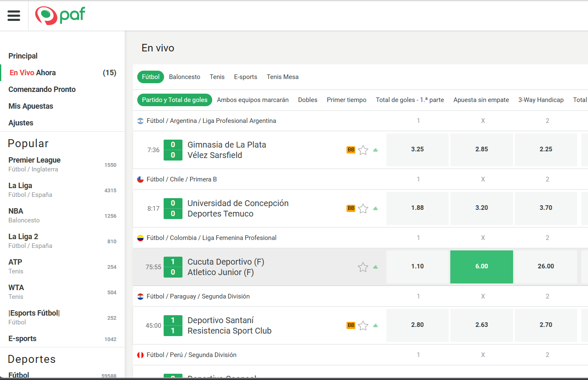Bet on Deportes Temuco at 3.70
The image size is (588, 380).
click(x=546, y=208)
